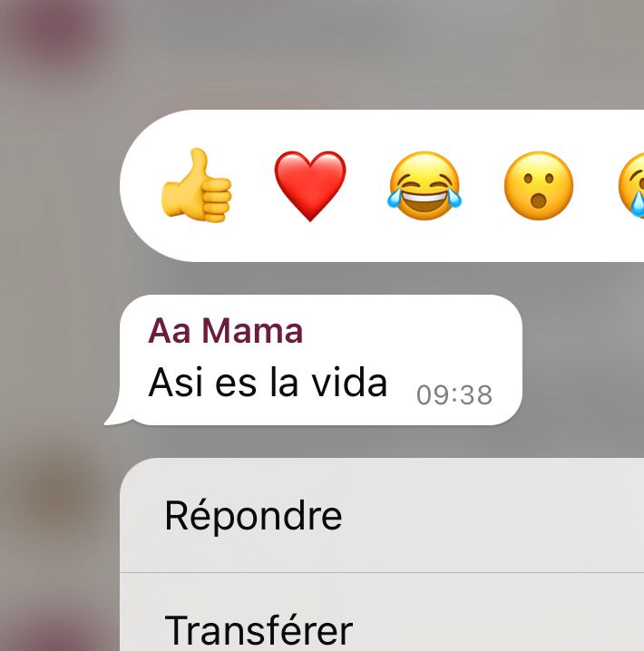The image size is (644, 651).
Task: Tap the blurred area right of the message bubble
Action: point(583,360)
